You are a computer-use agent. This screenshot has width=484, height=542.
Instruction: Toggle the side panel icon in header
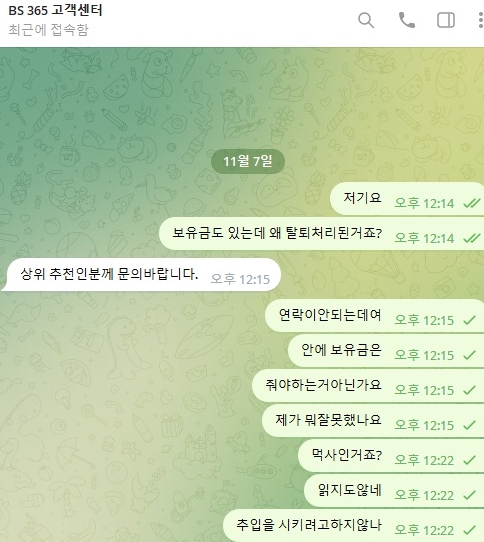coord(446,20)
